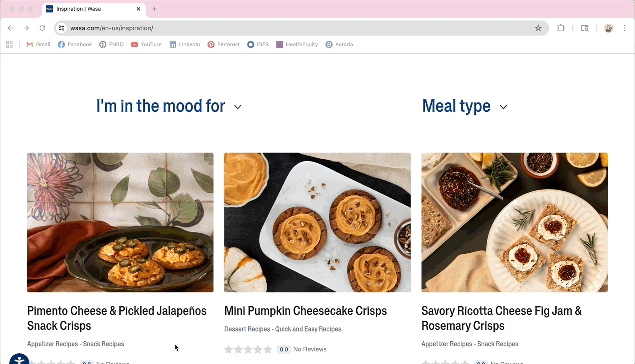This screenshot has width=635, height=364.
Task: Click the Savory Ricotta Fig Jam photo
Action: tap(514, 222)
